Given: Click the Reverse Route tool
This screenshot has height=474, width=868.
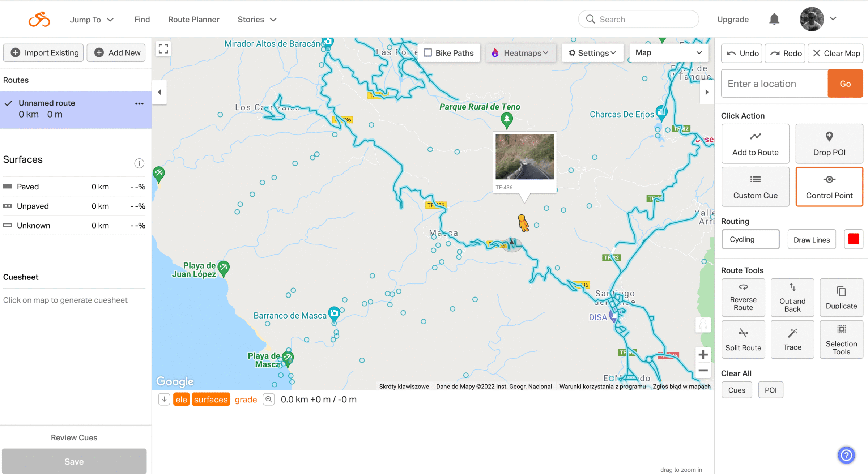Looking at the screenshot, I should coord(743,297).
